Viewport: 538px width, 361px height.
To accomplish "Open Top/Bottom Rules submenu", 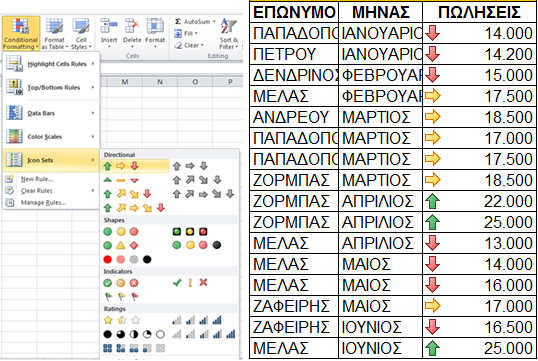I will click(51, 88).
